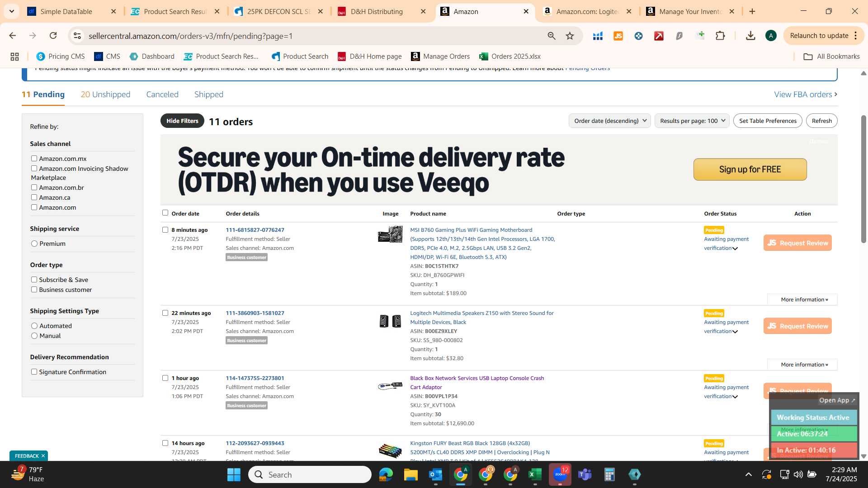Open Microsoft Edge from taskbar

pos(386,474)
